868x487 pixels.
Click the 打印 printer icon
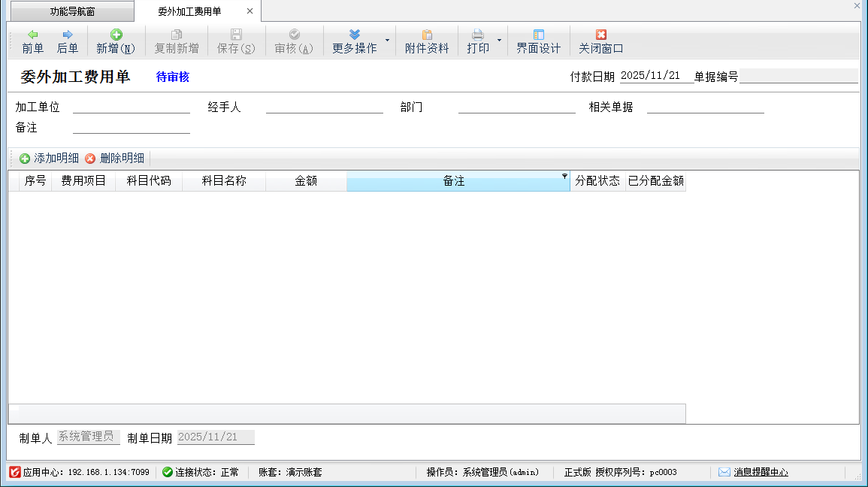(477, 35)
